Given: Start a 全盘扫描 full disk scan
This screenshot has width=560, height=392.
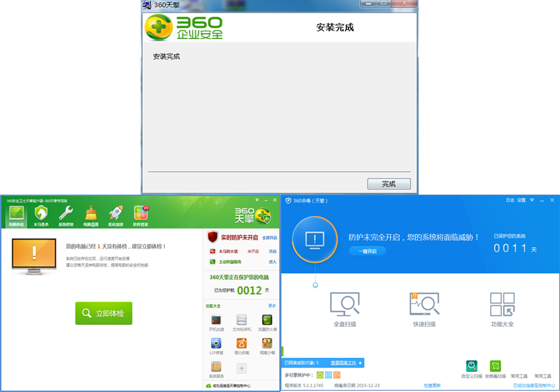Looking at the screenshot, I should 344,309.
